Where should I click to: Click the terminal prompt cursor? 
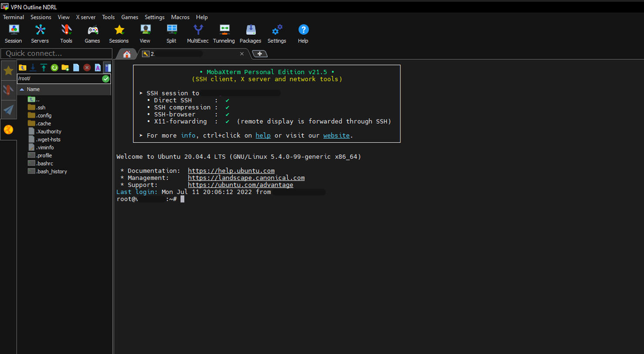(x=182, y=199)
